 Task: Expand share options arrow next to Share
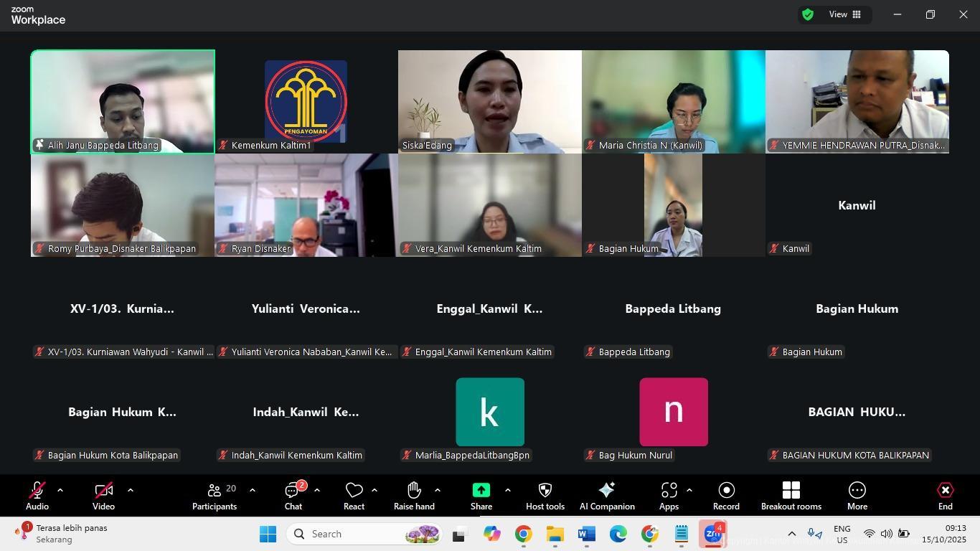pyautogui.click(x=508, y=490)
